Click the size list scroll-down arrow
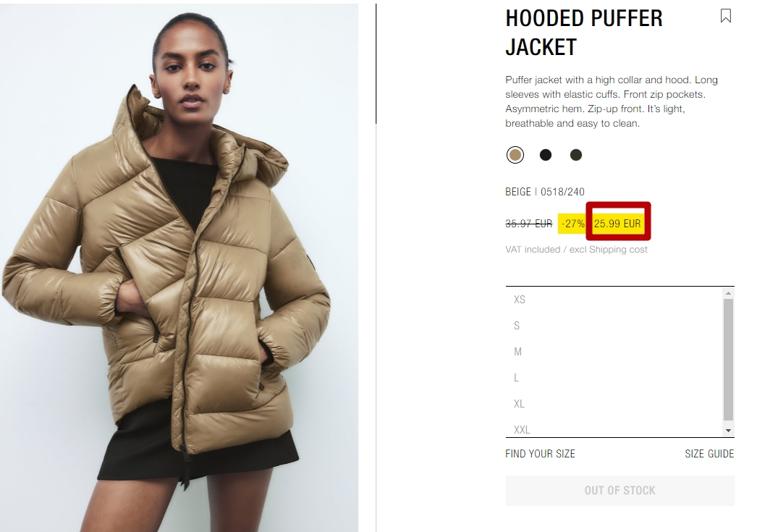This screenshot has height=532, width=757. (x=728, y=431)
